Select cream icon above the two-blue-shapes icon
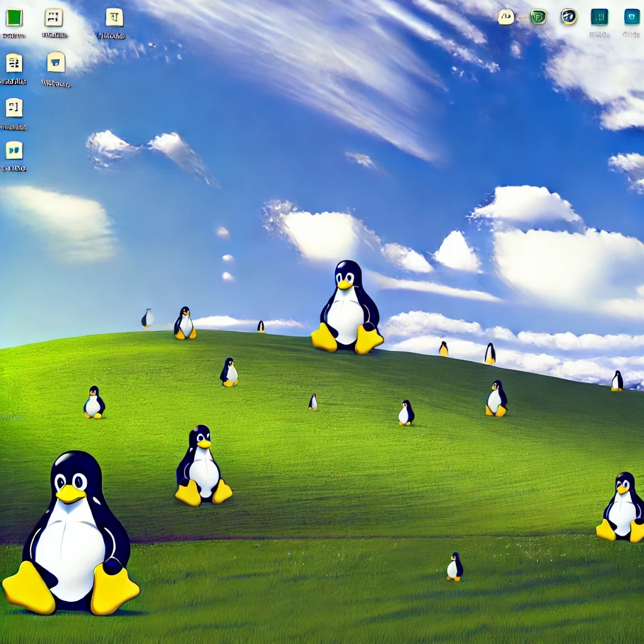The width and height of the screenshot is (644, 644). click(x=14, y=108)
